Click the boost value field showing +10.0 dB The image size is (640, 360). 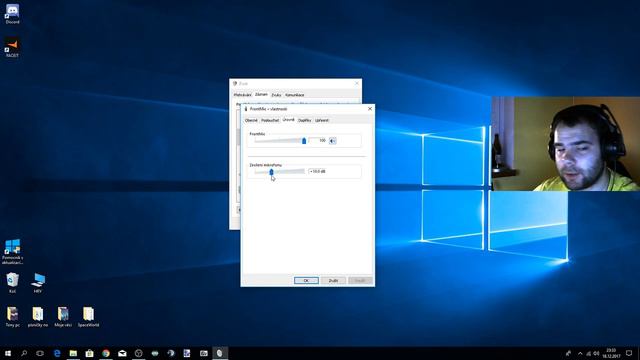[x=318, y=171]
